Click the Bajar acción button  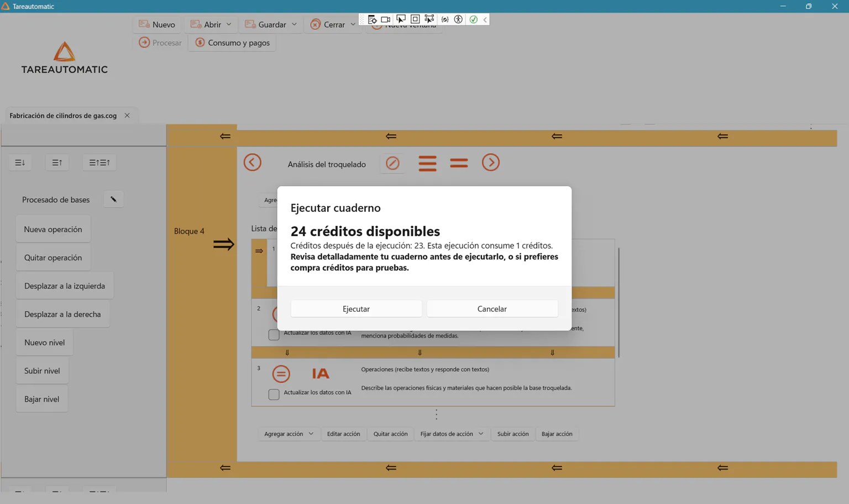pyautogui.click(x=557, y=434)
